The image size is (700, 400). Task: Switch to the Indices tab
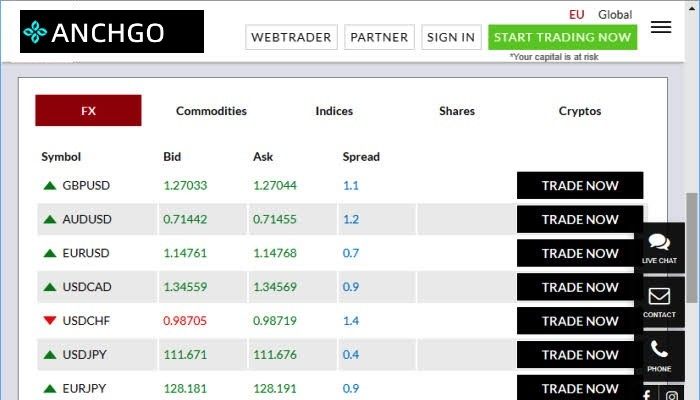tap(334, 111)
